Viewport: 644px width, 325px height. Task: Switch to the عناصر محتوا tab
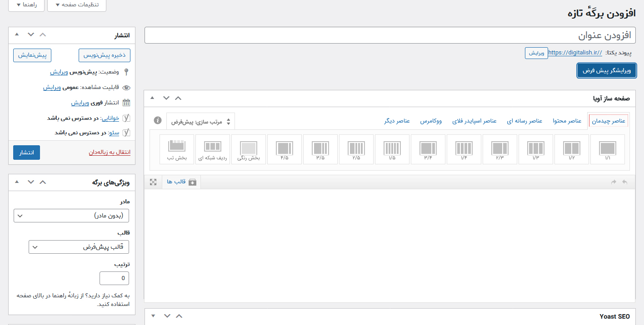(567, 121)
